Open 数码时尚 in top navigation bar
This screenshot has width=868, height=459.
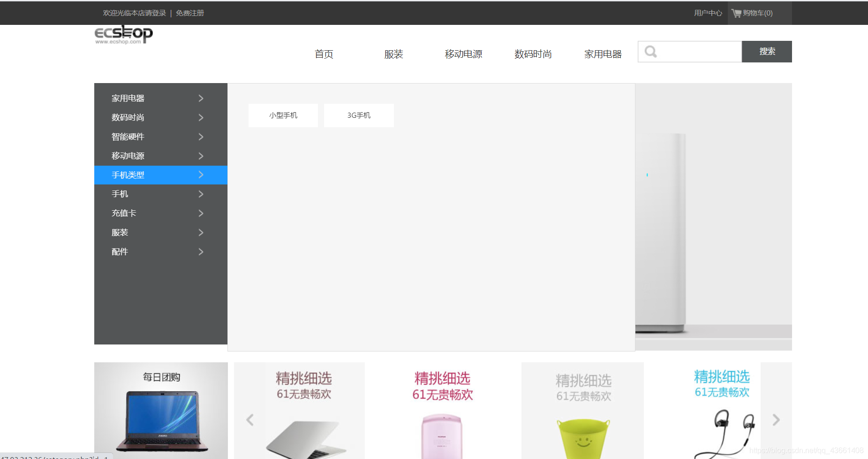point(533,54)
